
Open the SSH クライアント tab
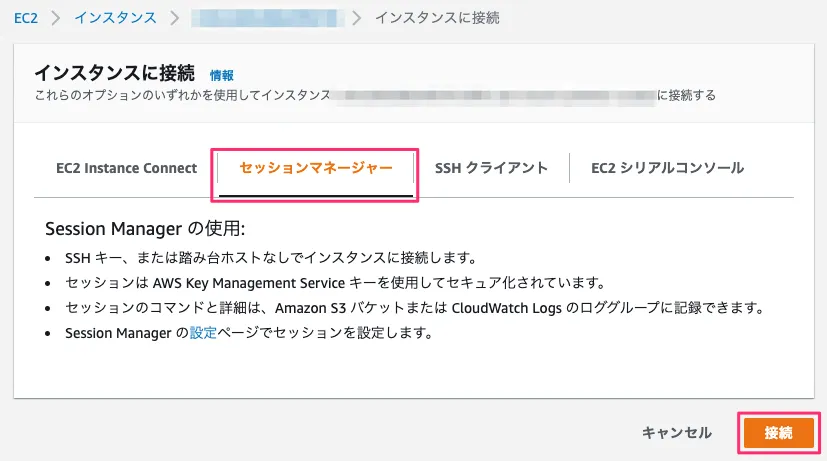(491, 168)
